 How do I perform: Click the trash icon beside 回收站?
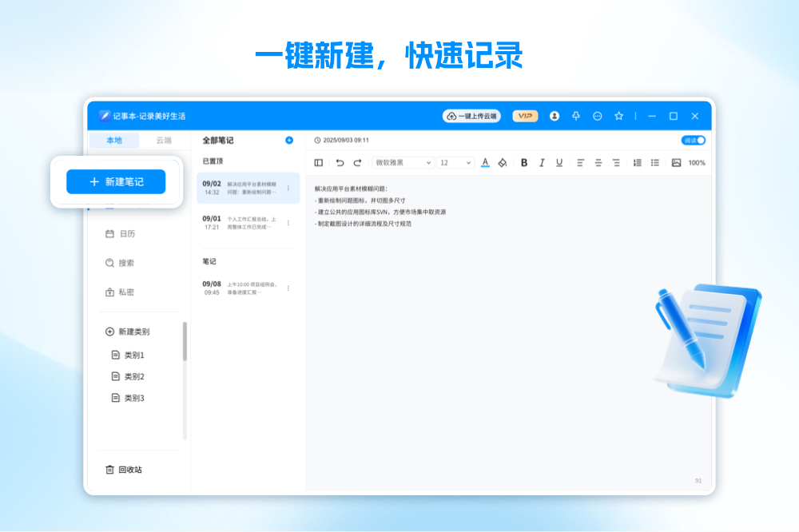[x=109, y=470]
